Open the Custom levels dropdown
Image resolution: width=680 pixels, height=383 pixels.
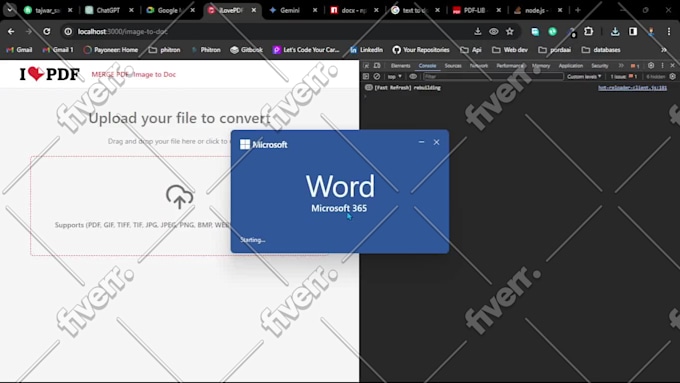coord(584,76)
